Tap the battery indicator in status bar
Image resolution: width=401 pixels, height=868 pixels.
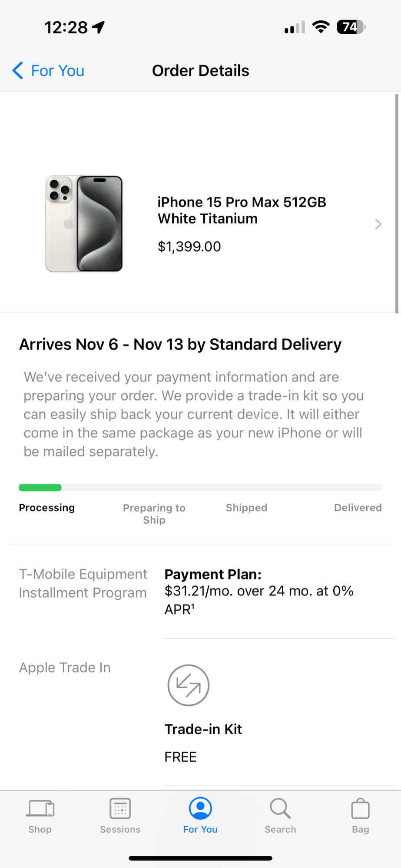[x=351, y=27]
